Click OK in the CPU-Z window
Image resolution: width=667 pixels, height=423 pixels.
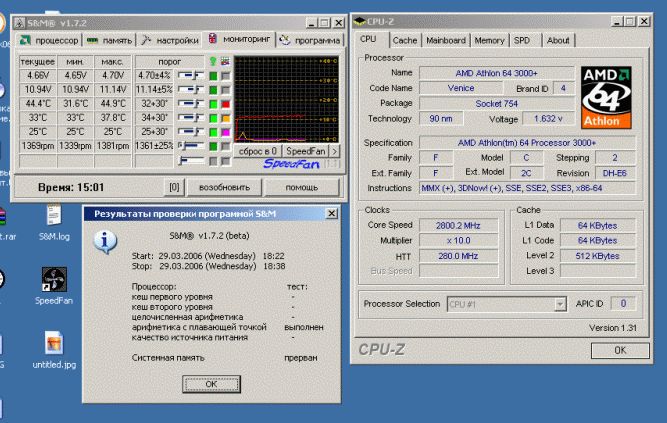click(x=620, y=350)
